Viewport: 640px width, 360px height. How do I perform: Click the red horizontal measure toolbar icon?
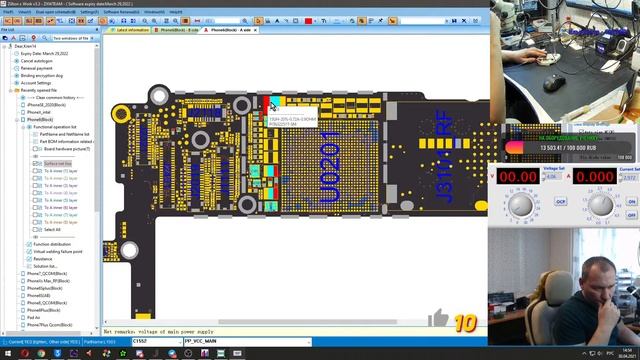coord(197,21)
